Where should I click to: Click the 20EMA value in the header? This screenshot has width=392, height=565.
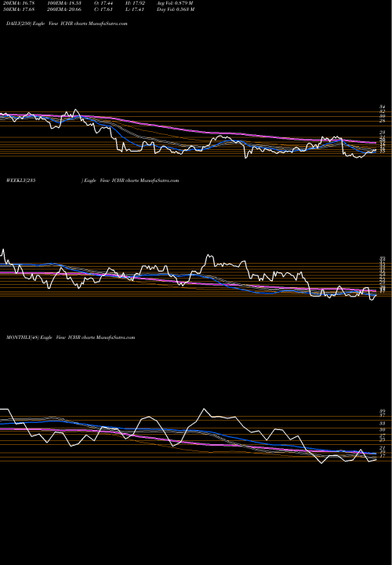[x=18, y=3]
